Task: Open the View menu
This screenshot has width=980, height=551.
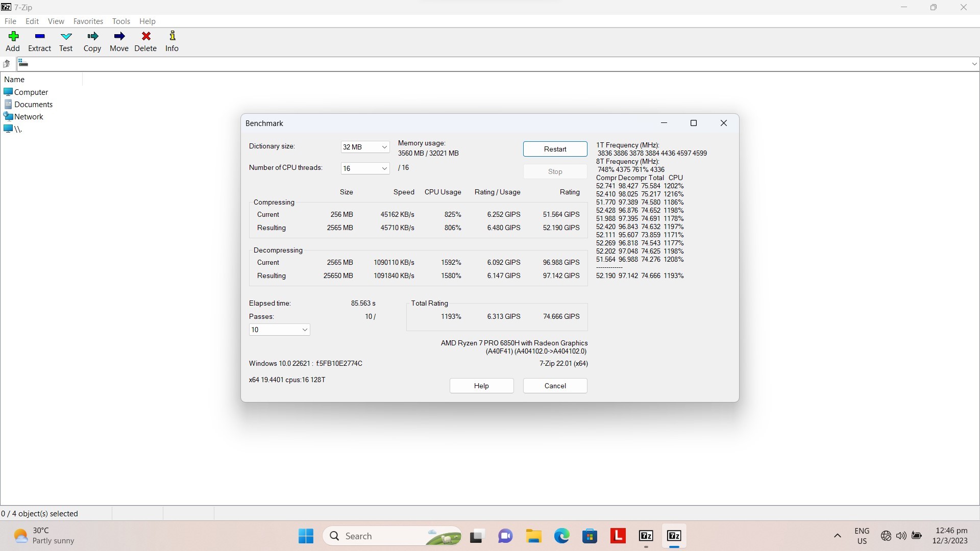Action: (56, 21)
